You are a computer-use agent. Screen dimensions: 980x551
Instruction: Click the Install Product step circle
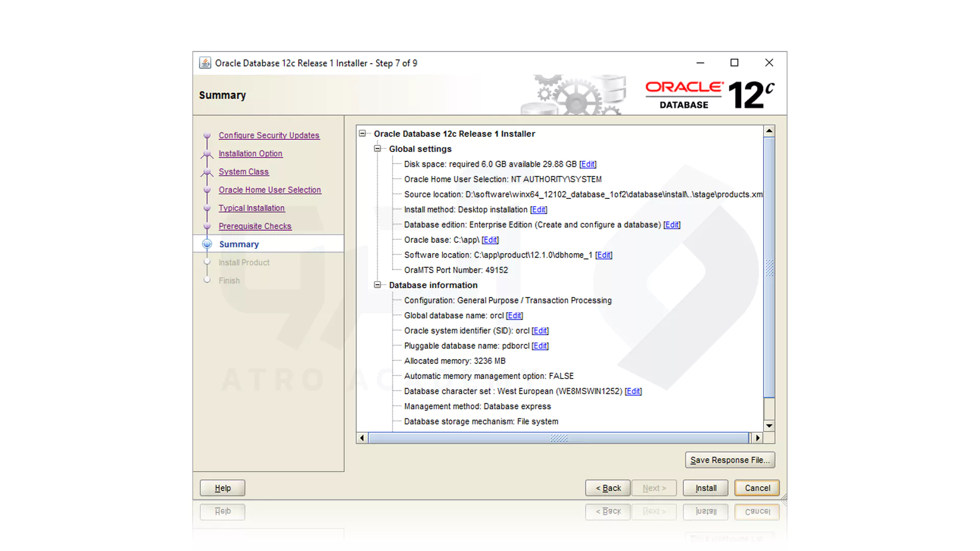tap(207, 262)
